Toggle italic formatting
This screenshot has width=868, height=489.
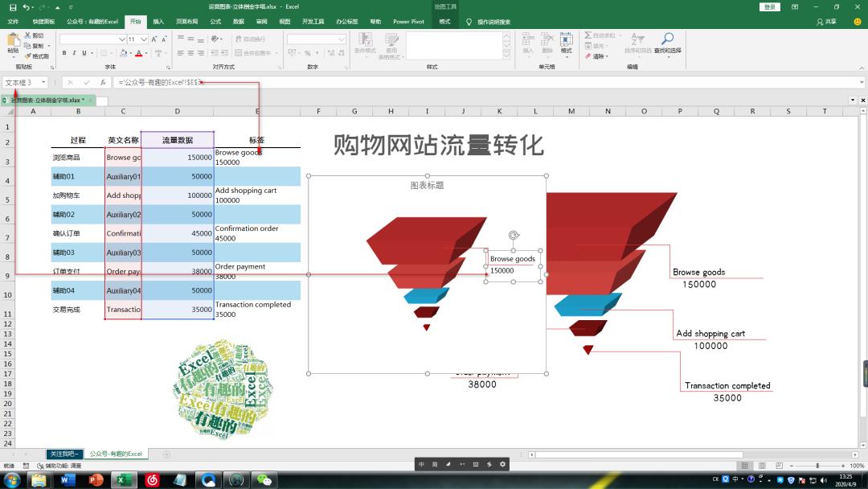(x=74, y=52)
